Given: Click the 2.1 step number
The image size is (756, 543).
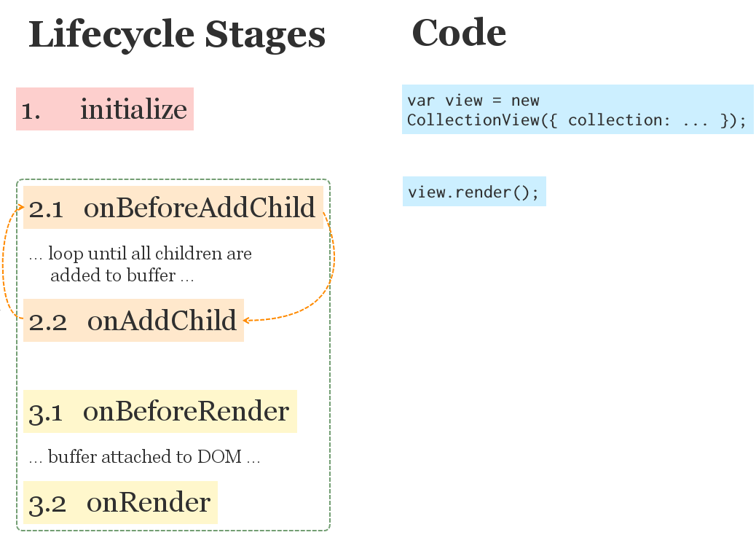Looking at the screenshot, I should 46,209.
